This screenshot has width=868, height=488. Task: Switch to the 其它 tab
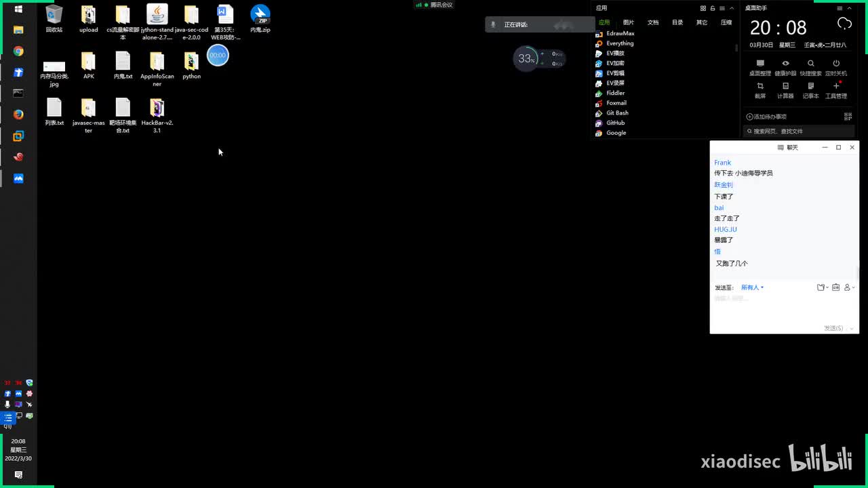702,22
